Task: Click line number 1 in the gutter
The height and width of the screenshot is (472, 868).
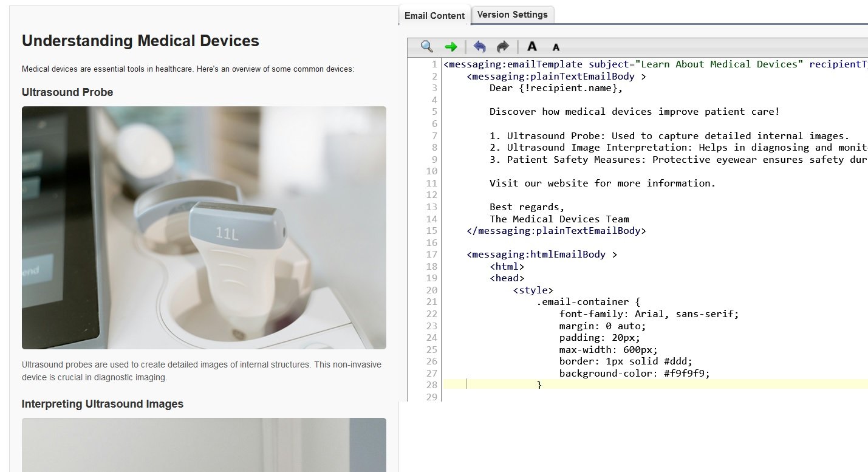Action: [434, 64]
